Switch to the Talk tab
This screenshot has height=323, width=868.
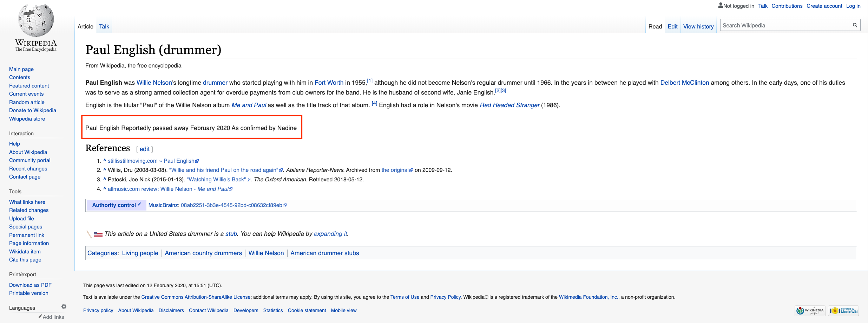tap(104, 26)
